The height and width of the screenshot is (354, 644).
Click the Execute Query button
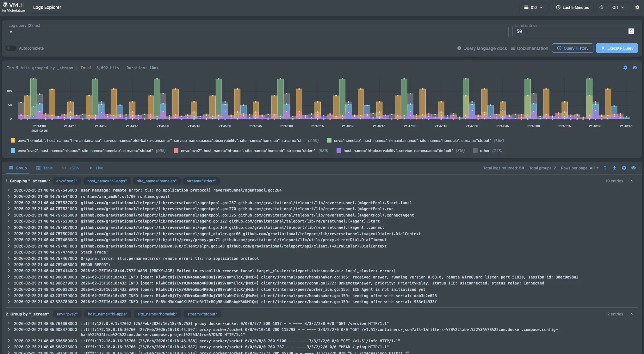tap(617, 48)
